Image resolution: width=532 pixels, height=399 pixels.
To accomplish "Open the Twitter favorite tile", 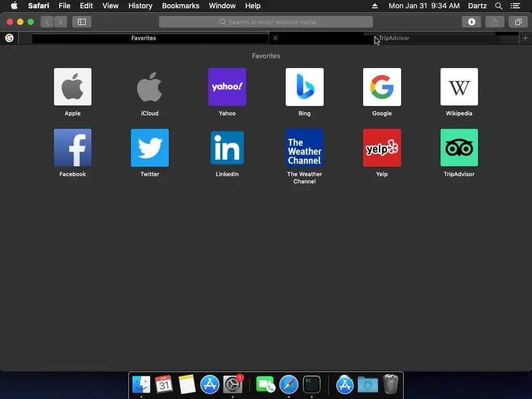I will tap(150, 148).
